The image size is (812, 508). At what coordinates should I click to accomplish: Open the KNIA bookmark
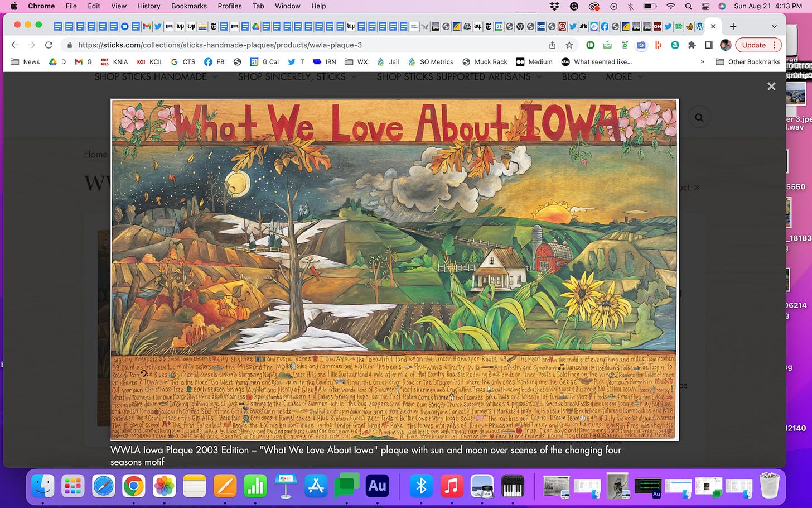pyautogui.click(x=114, y=62)
